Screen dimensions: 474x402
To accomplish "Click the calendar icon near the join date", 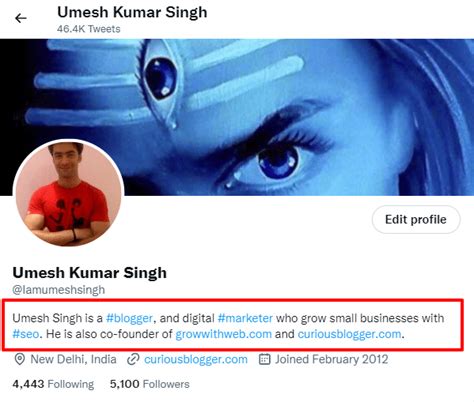I will click(264, 359).
